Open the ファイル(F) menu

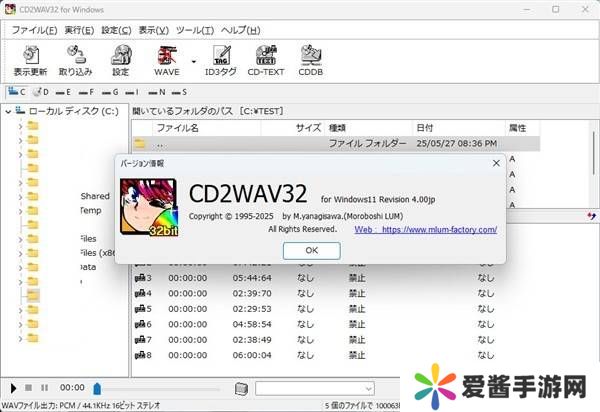point(35,30)
